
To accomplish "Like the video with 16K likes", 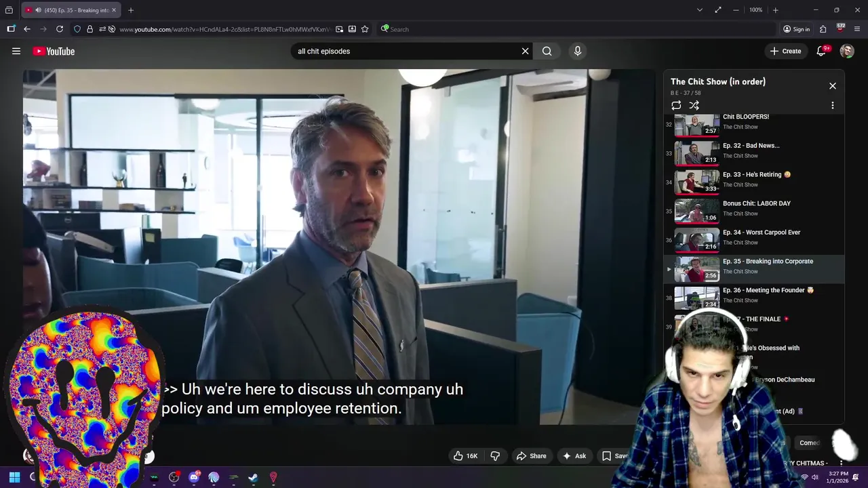I will [x=466, y=456].
